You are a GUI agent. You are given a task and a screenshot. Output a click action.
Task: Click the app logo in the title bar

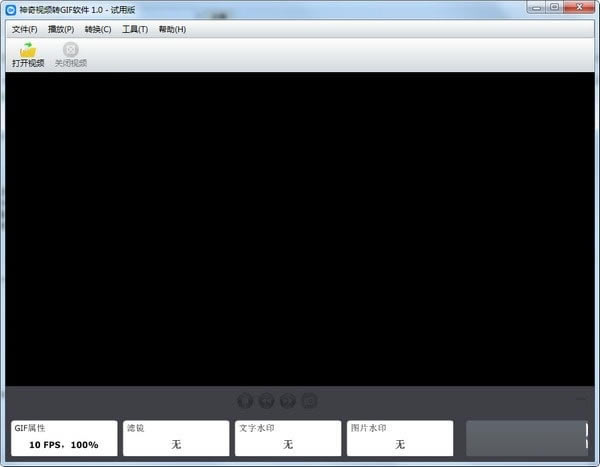(x=10, y=8)
